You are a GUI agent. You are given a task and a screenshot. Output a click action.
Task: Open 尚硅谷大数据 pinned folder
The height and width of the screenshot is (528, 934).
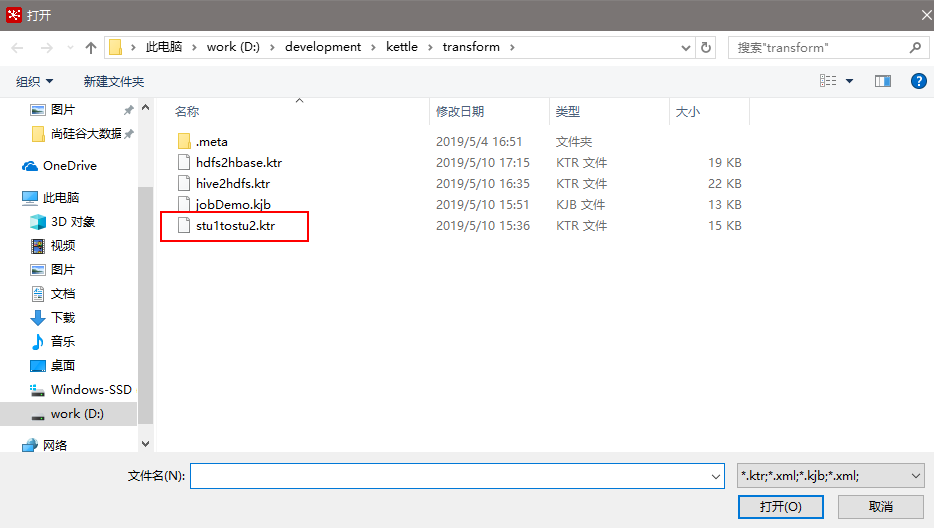pos(86,133)
